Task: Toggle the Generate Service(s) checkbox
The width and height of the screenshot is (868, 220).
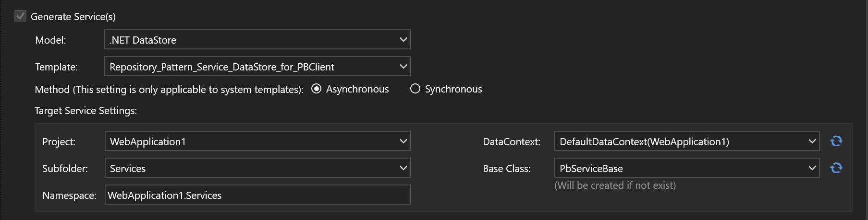Action: (20, 16)
